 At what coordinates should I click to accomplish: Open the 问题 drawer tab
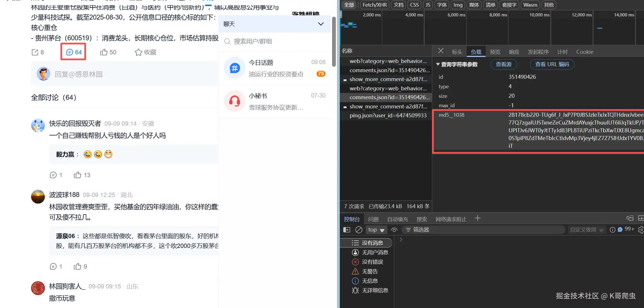click(374, 219)
